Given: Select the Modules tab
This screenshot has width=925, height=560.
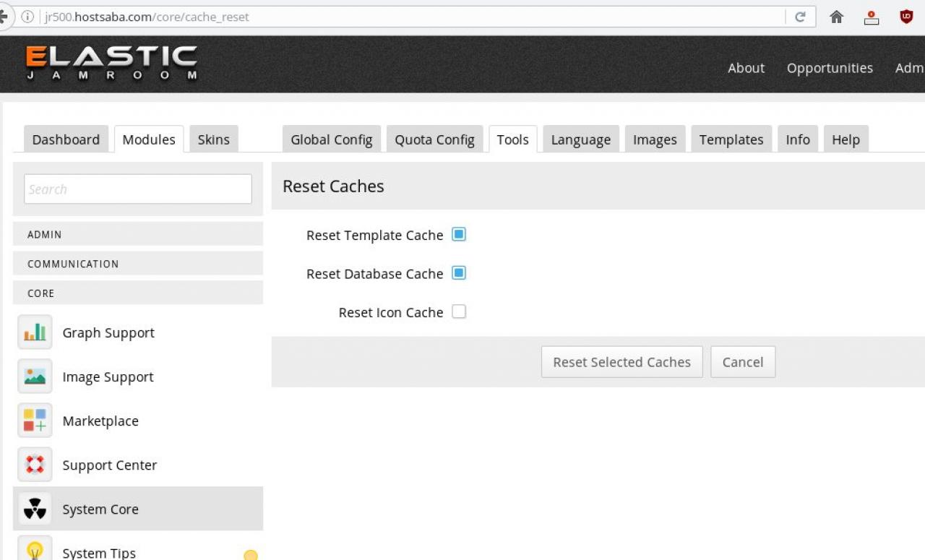Looking at the screenshot, I should point(149,139).
